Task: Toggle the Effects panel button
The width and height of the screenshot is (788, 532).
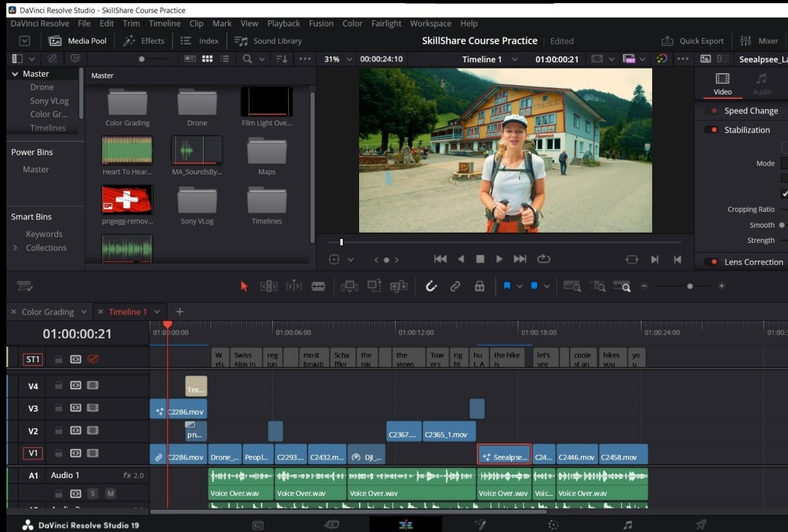Action: [143, 41]
